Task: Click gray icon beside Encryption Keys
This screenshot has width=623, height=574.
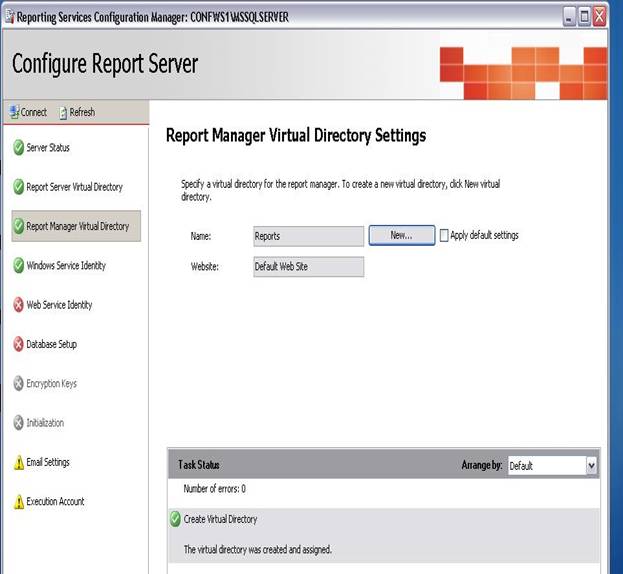Action: pyautogui.click(x=18, y=383)
